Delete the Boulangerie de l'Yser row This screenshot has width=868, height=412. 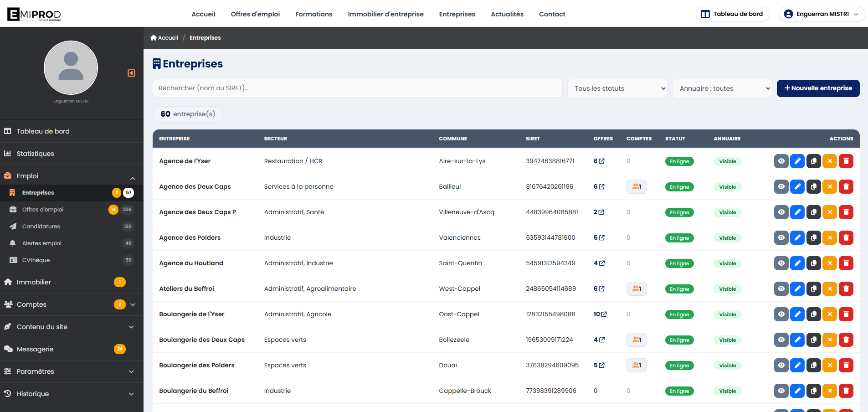point(846,314)
